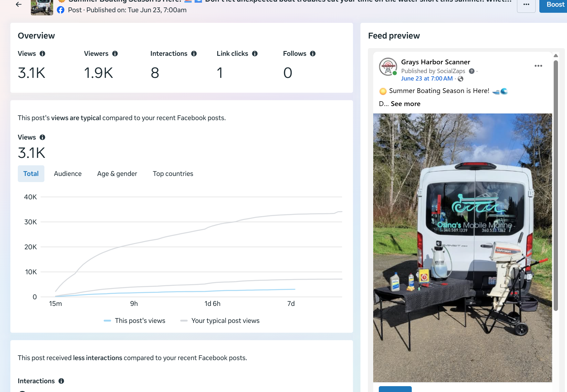Open the more options menu beside Boost
Image resolution: width=567 pixels, height=392 pixels.
click(x=526, y=5)
